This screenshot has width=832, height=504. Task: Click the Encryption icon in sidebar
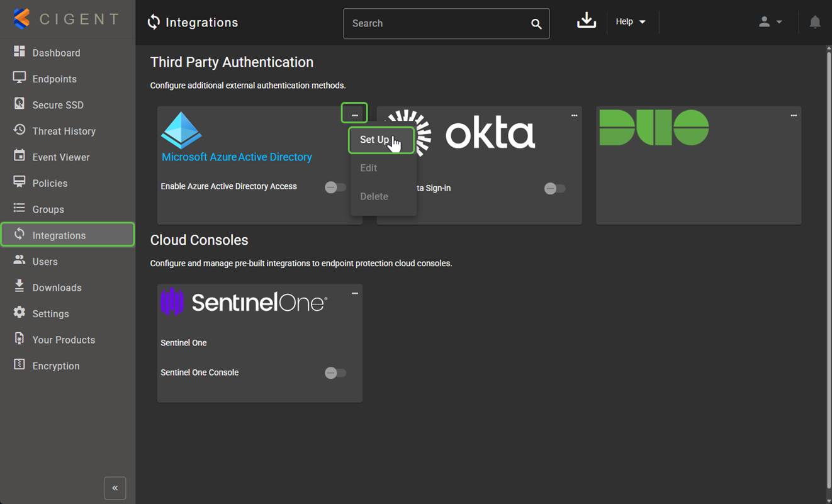pyautogui.click(x=20, y=365)
